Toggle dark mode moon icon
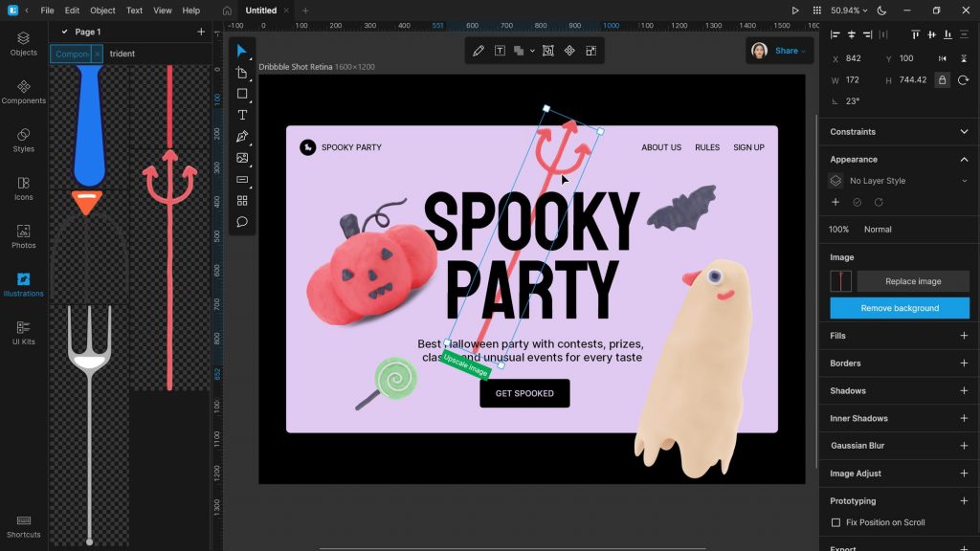This screenshot has height=551, width=980. click(x=881, y=11)
